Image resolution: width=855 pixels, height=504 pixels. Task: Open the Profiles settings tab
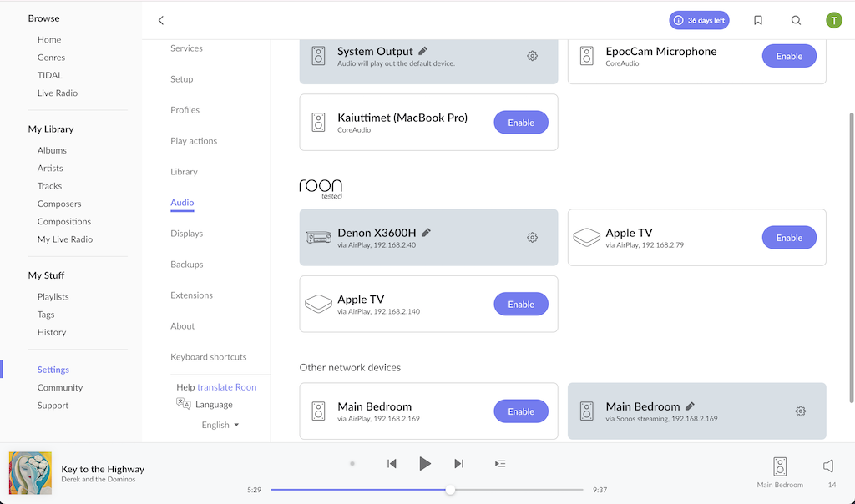[x=185, y=110]
